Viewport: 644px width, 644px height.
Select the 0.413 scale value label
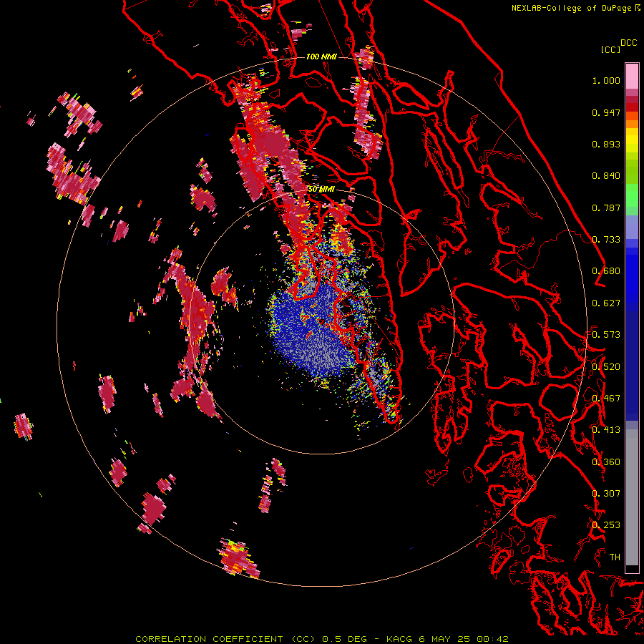(x=606, y=430)
